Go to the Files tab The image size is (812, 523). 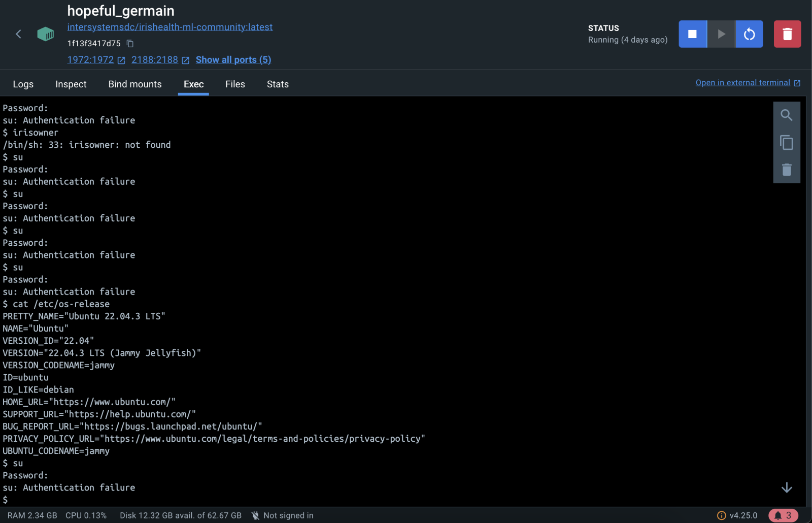pos(235,84)
